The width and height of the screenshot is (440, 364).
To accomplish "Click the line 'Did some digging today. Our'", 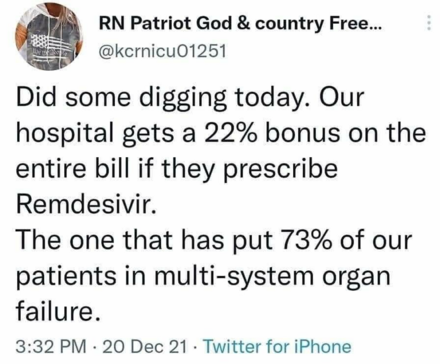I will click(190, 99).
